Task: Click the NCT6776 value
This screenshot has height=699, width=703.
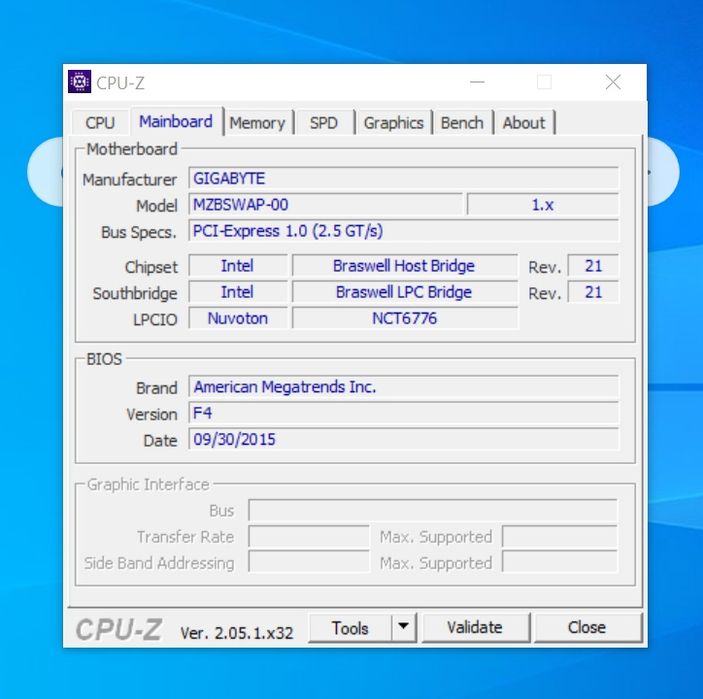Action: 404,318
